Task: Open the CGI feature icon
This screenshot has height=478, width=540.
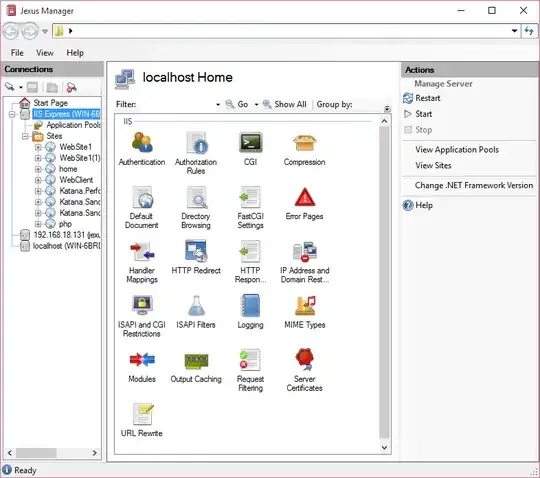Action: (250, 143)
